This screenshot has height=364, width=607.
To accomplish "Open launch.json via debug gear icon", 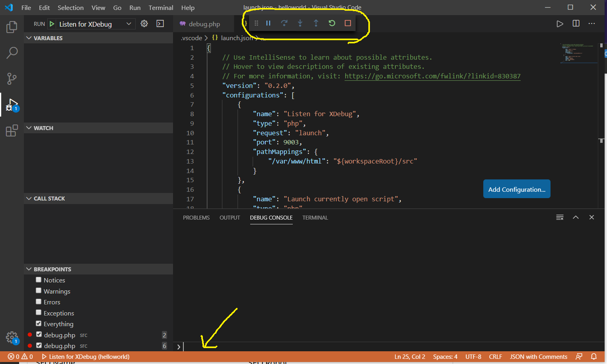I will 144,24.
